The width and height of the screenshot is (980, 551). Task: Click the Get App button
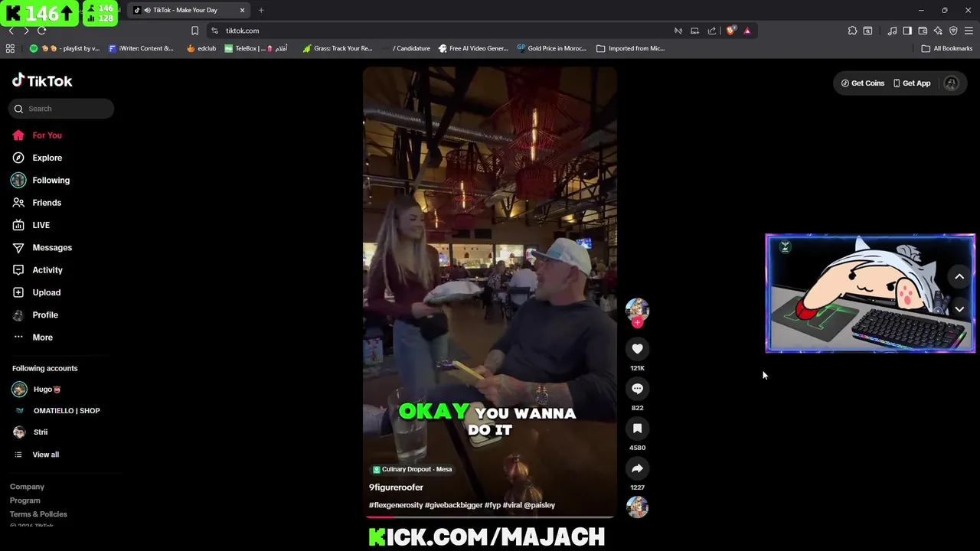click(x=912, y=83)
